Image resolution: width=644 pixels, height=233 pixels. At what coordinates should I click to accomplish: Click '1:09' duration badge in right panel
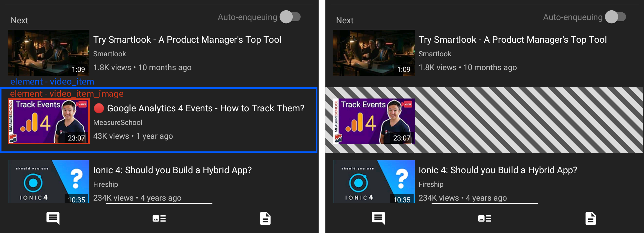click(404, 70)
